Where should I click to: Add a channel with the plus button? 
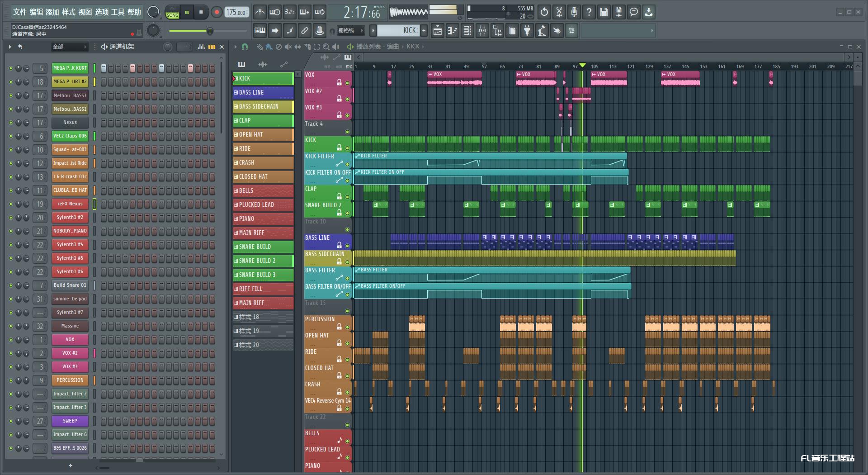pos(70,465)
